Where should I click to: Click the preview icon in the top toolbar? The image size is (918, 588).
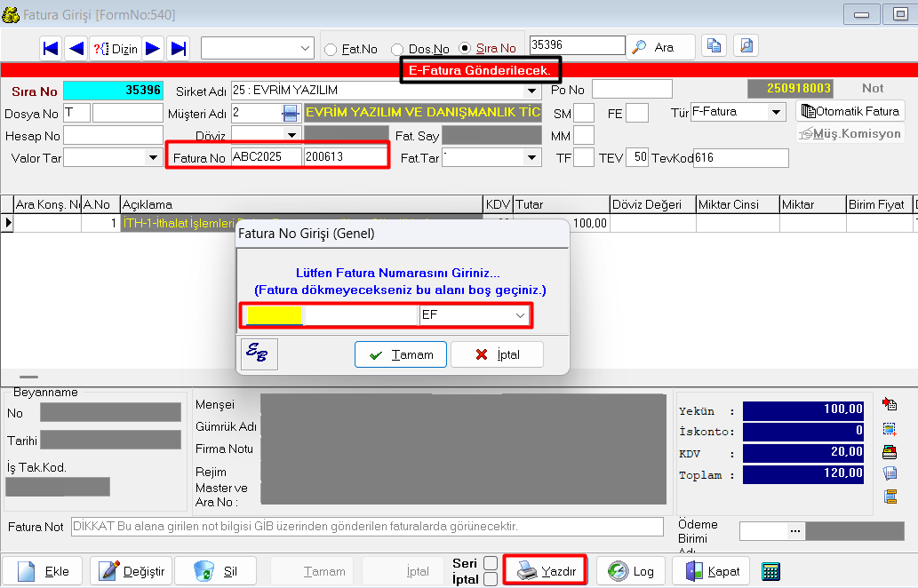[x=746, y=47]
